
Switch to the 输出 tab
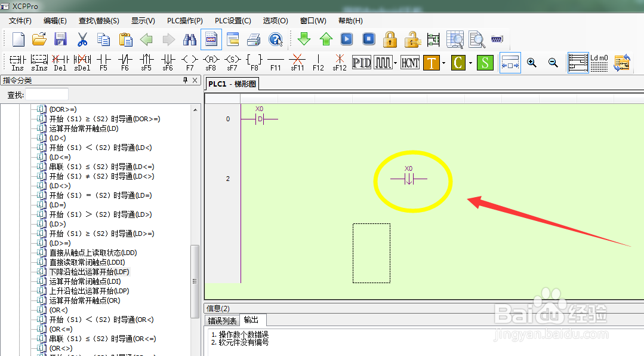click(x=251, y=320)
